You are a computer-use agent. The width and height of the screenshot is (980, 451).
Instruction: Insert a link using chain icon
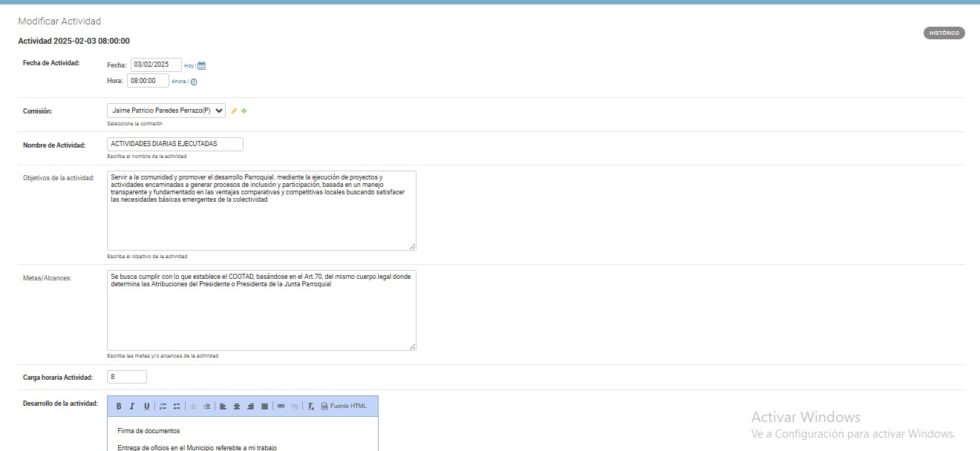pyautogui.click(x=281, y=406)
